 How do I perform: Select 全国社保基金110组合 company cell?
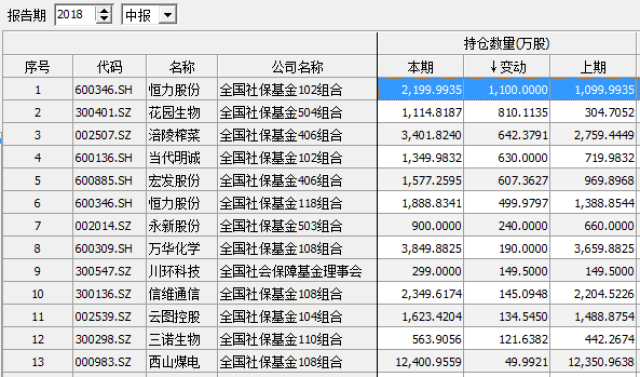298,339
